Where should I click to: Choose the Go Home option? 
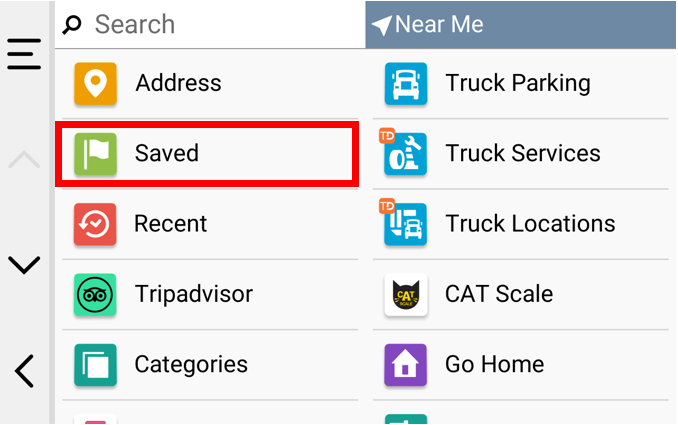click(x=494, y=365)
